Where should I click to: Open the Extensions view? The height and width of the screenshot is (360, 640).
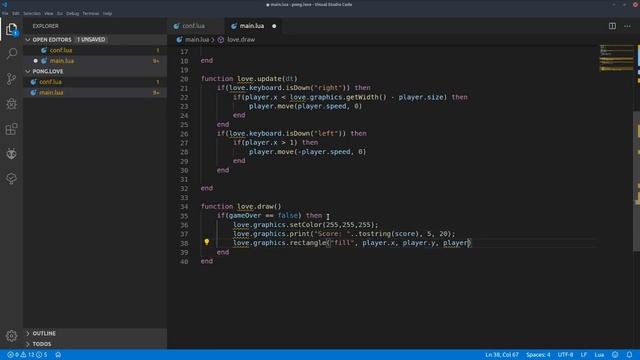pyautogui.click(x=11, y=129)
